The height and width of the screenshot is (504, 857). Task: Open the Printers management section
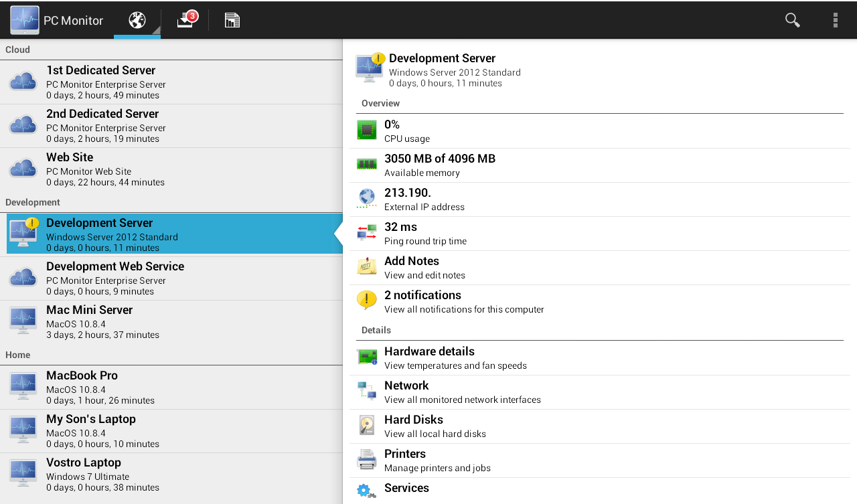pyautogui.click(x=600, y=460)
